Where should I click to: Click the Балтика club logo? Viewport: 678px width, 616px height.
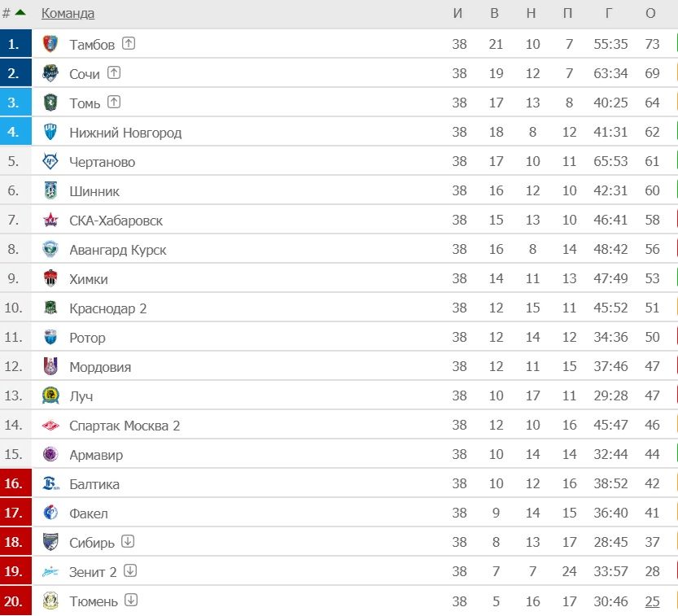(x=50, y=483)
